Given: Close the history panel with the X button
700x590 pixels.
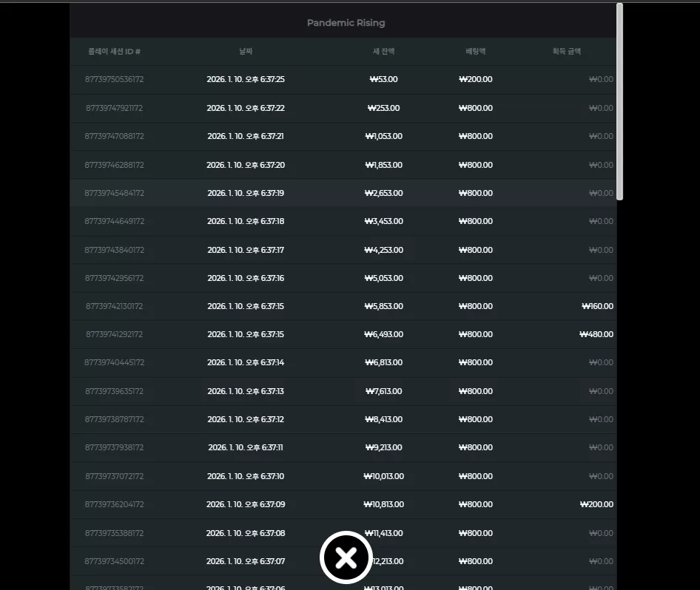Looking at the screenshot, I should [x=346, y=557].
